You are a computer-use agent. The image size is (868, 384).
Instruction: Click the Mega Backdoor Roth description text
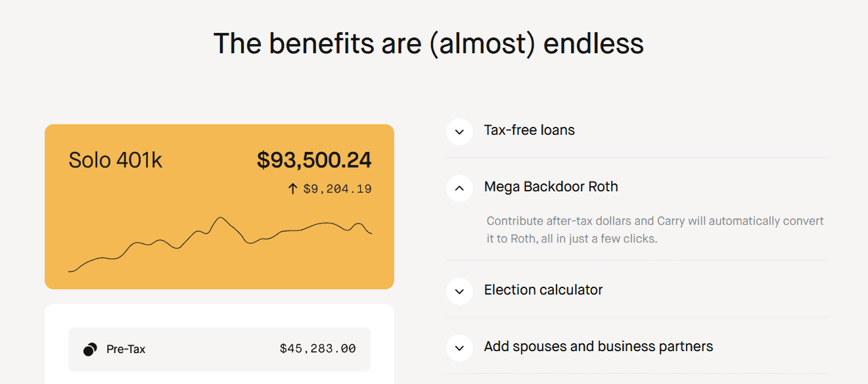pos(655,230)
